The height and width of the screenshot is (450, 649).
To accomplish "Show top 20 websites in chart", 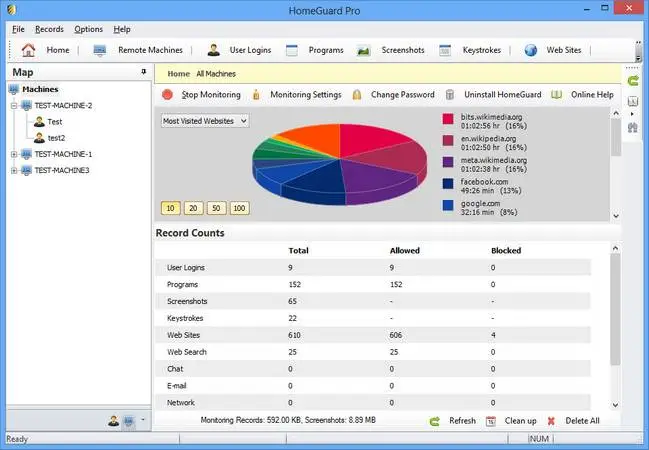I will pos(193,208).
